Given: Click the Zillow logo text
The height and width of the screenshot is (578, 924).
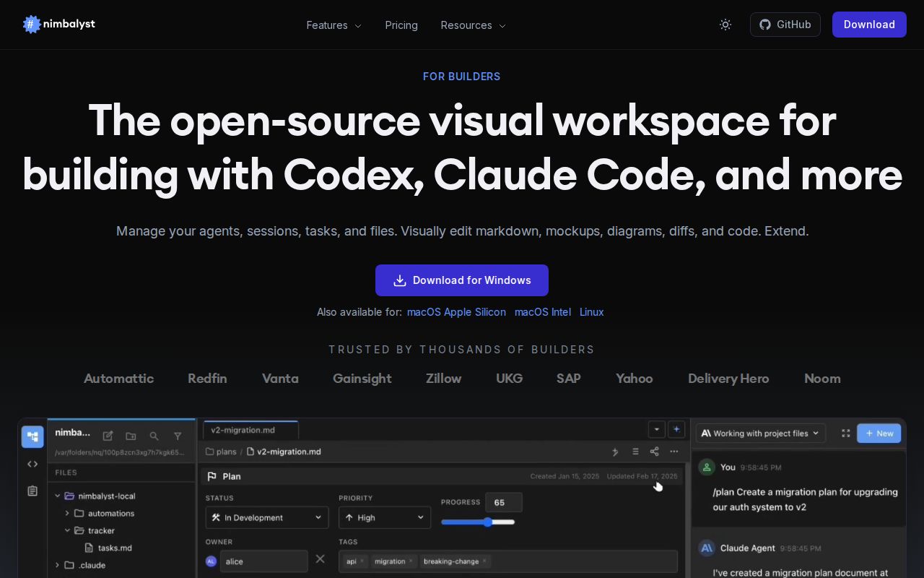Looking at the screenshot, I should [x=443, y=379].
